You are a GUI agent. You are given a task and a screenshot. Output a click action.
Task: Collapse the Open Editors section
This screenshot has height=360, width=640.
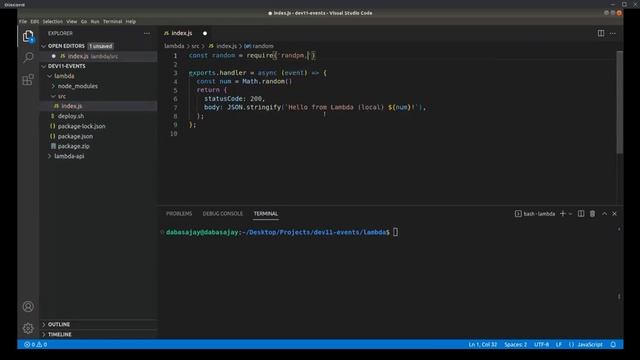[44, 46]
